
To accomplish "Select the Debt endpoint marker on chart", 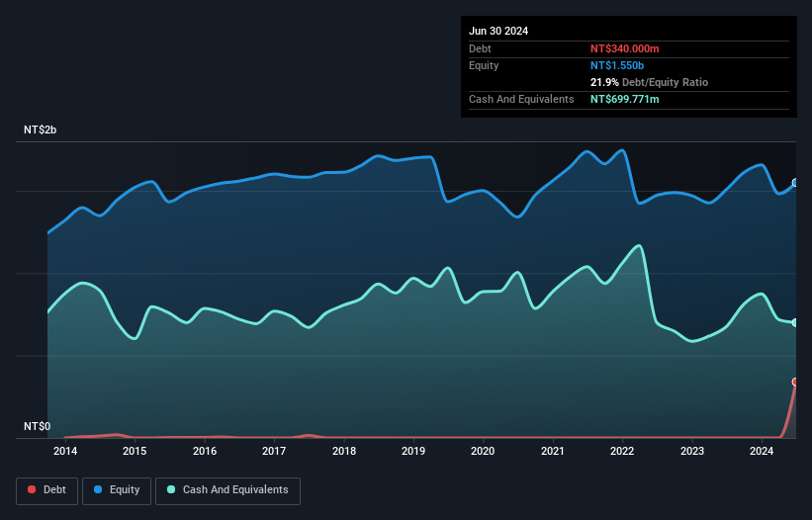I will pos(795,382).
